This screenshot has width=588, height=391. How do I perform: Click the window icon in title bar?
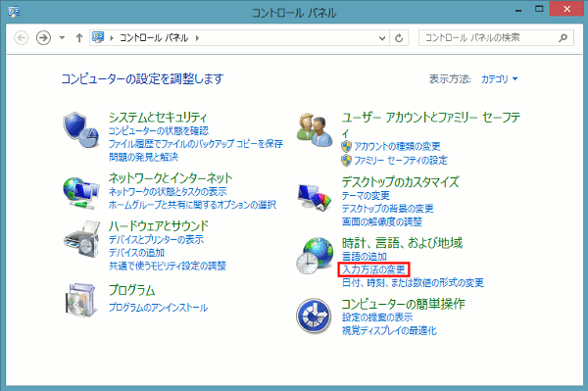click(x=14, y=12)
